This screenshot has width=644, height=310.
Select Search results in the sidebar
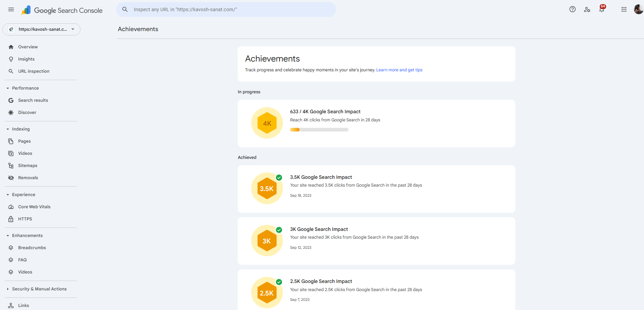33,100
